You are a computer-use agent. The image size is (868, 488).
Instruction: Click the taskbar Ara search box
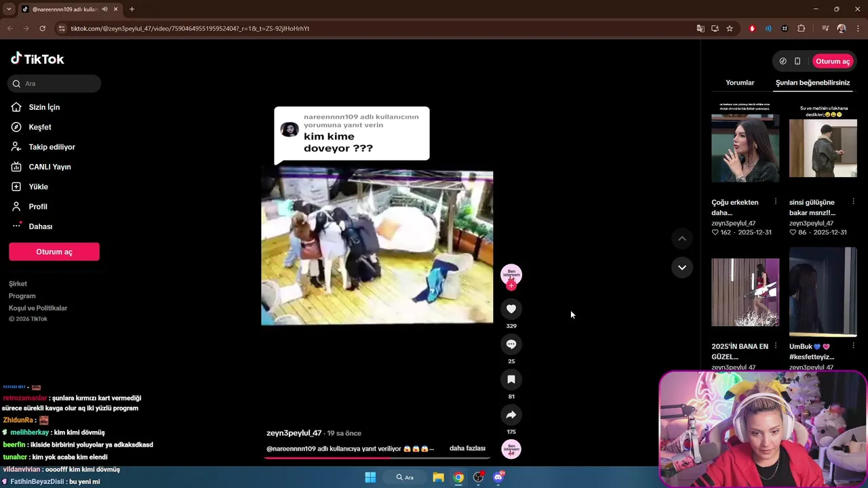(x=406, y=477)
